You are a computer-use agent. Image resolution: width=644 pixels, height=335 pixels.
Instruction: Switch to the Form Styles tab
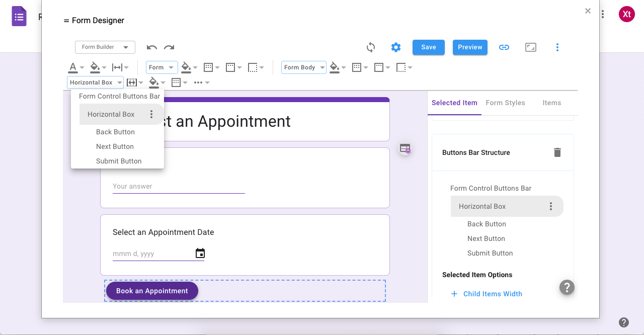(505, 103)
